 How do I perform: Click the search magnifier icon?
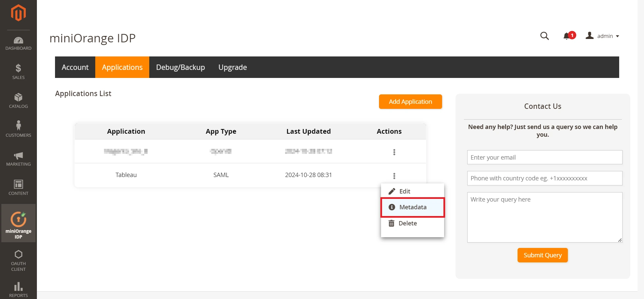544,36
